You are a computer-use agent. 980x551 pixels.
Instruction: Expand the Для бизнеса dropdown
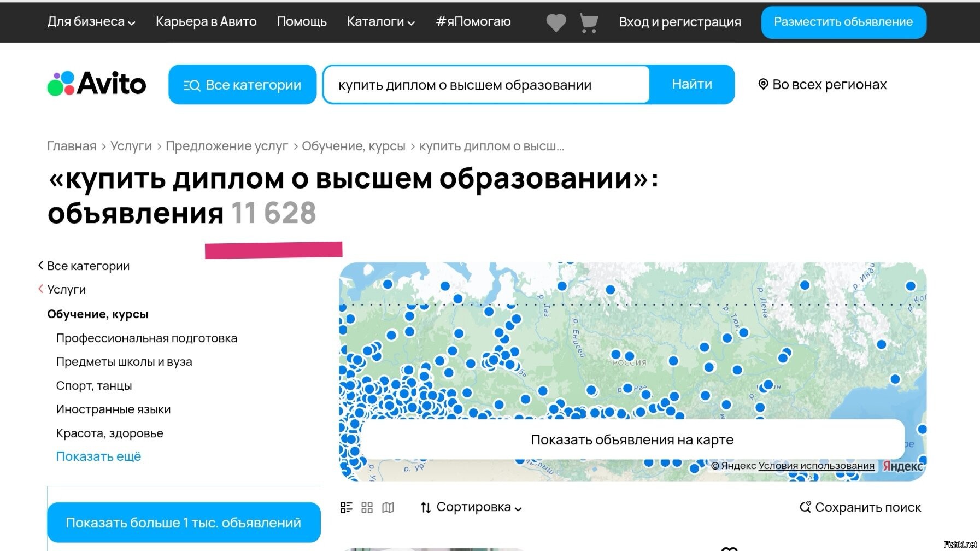[x=91, y=22]
